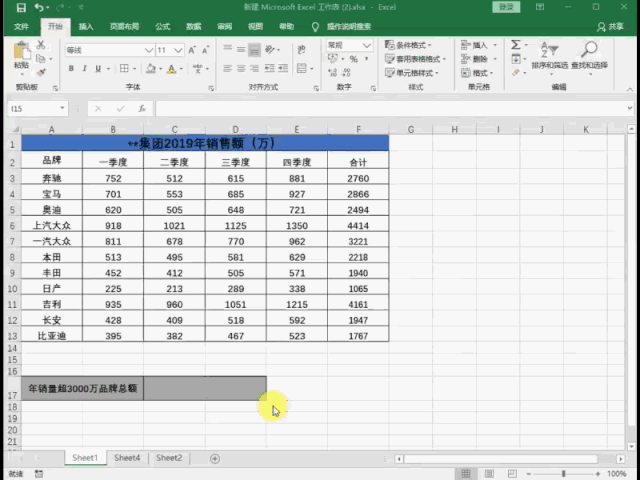Click the new sheet plus icon
The height and width of the screenshot is (480, 640).
click(215, 459)
